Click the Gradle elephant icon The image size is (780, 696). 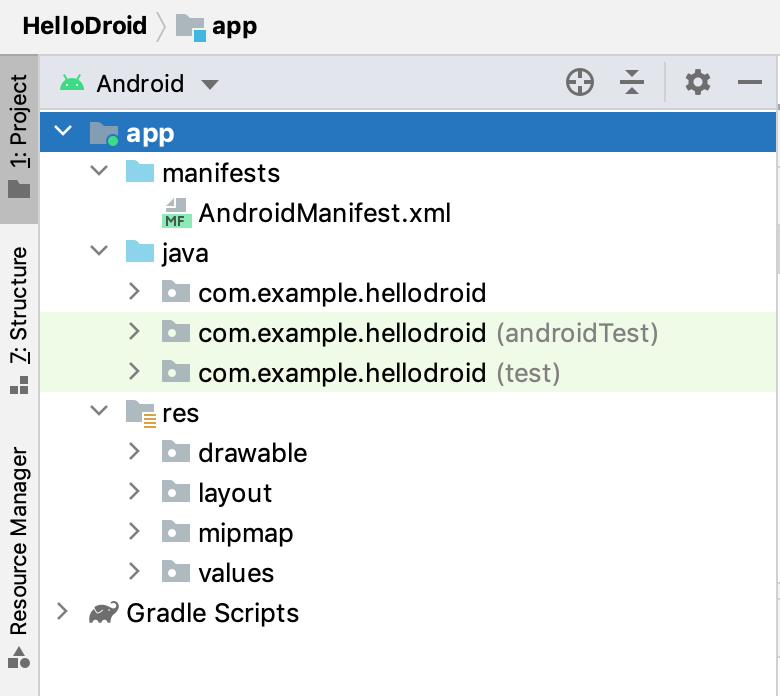[103, 612]
